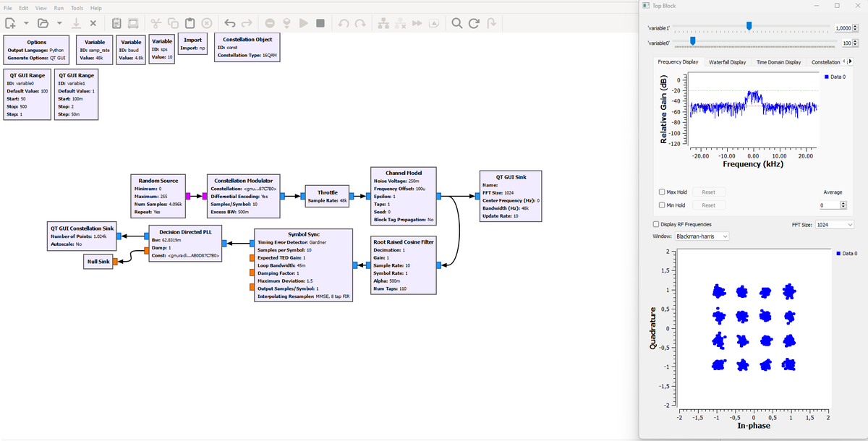Reload blocks with the circular arrow icon
868x441 pixels.
475,23
